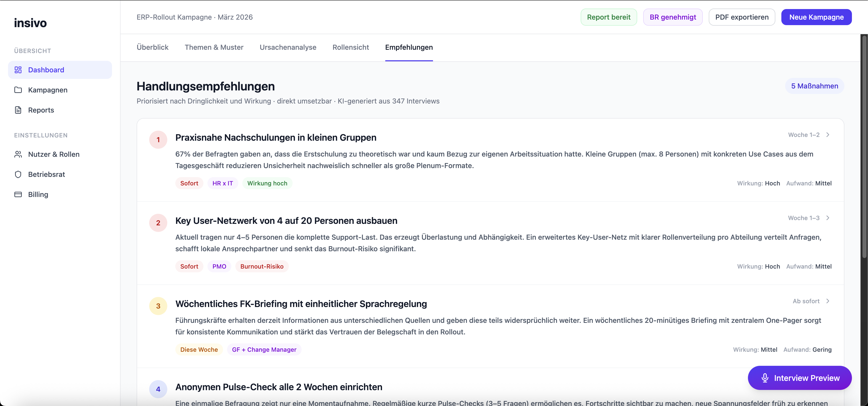Click the Betriebsrat shield icon
Image resolution: width=868 pixels, height=406 pixels.
18,175
